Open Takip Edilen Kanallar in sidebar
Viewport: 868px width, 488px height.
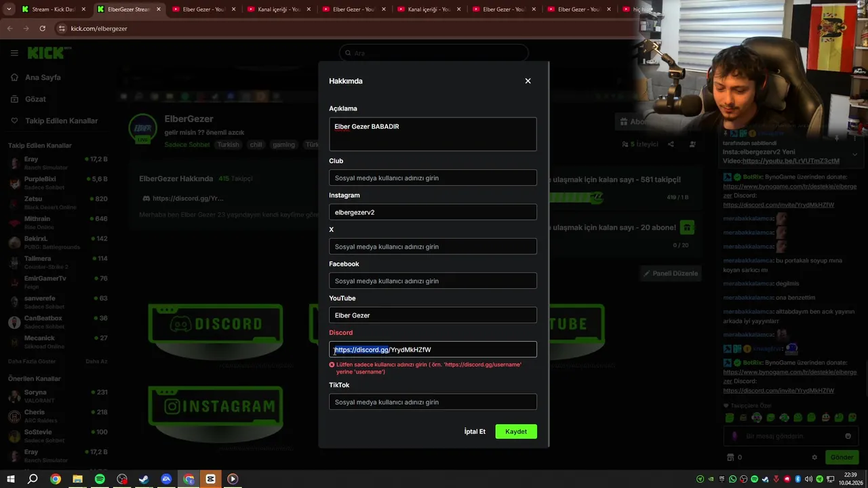(x=61, y=121)
